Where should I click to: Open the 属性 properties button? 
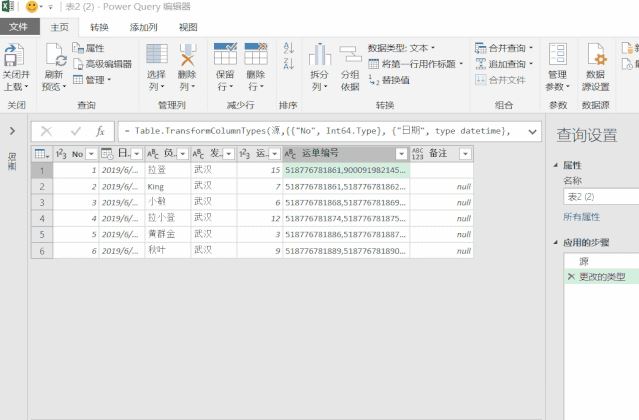(88, 48)
